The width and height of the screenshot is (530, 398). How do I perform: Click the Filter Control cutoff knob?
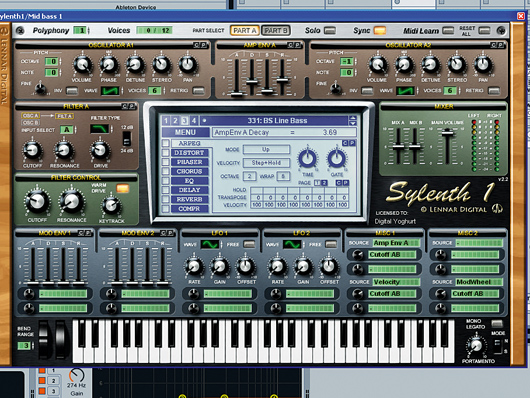37,202
